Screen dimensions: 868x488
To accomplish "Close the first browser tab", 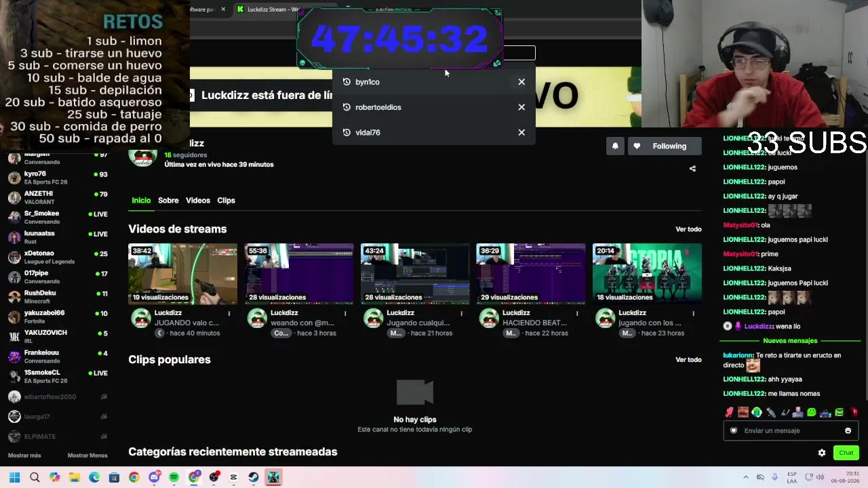I will coord(223,9).
